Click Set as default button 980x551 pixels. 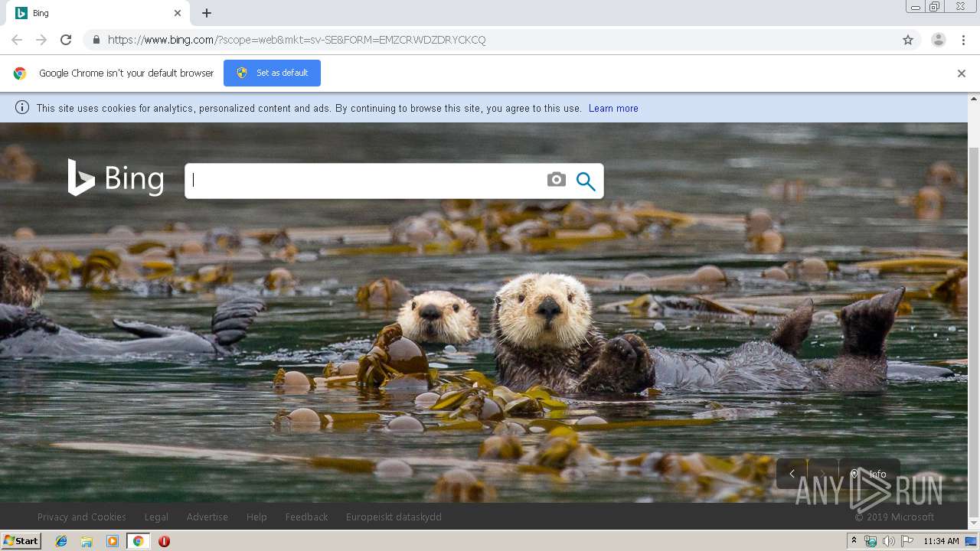pos(272,73)
